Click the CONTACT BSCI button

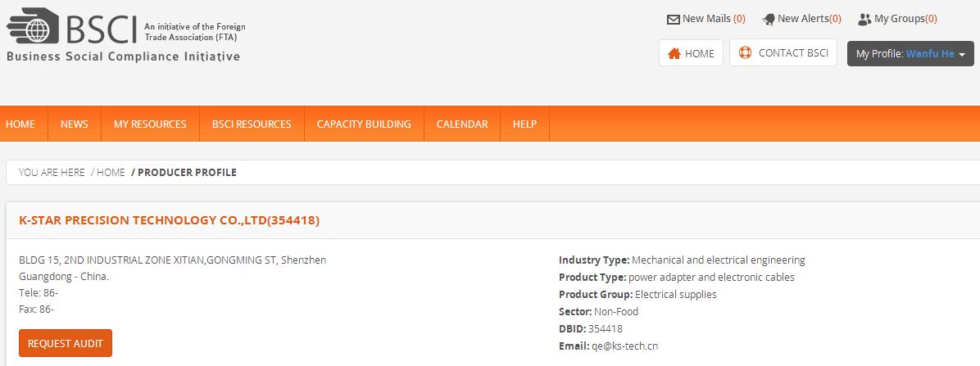tap(783, 53)
